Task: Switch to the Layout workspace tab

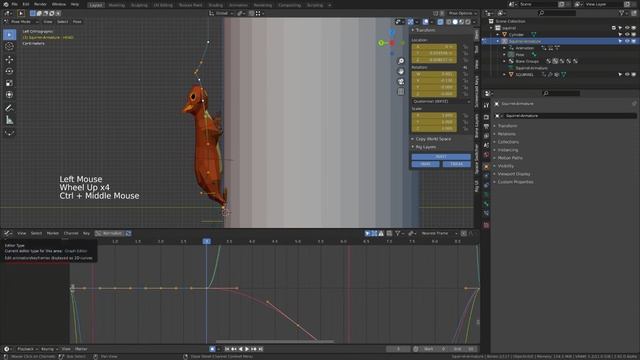Action: click(96, 5)
